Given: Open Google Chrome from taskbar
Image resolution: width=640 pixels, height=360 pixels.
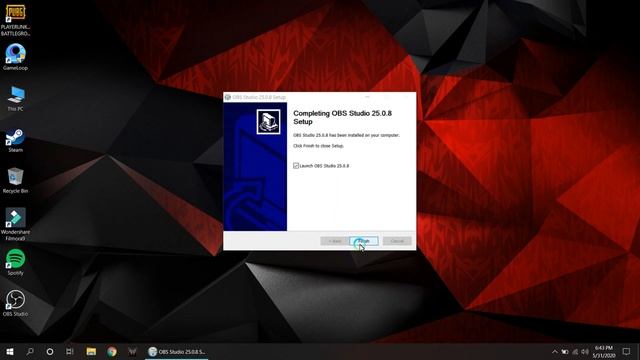Looking at the screenshot, I should 111,351.
